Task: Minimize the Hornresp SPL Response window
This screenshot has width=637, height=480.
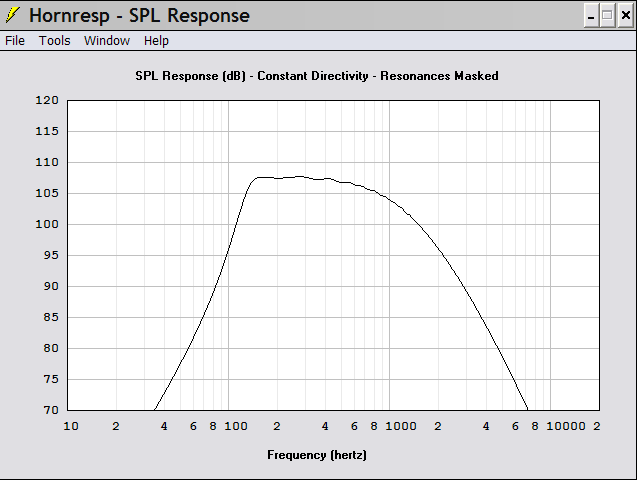Action: (591, 15)
